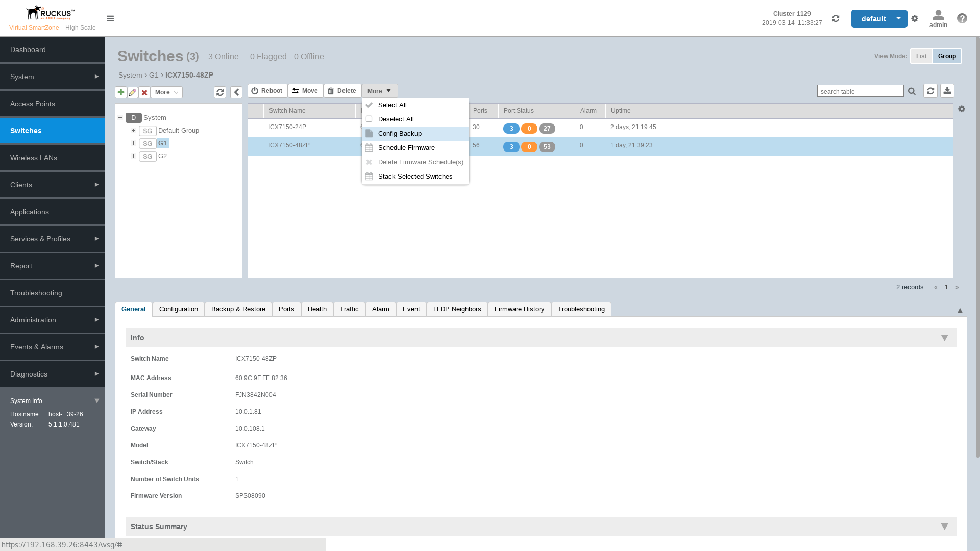Click the search magnifier icon
The image size is (980, 551).
click(912, 91)
